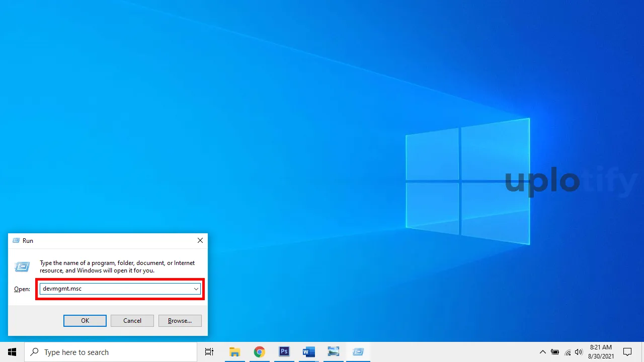Open Task View on the taskbar
This screenshot has height=362, width=644.
209,352
